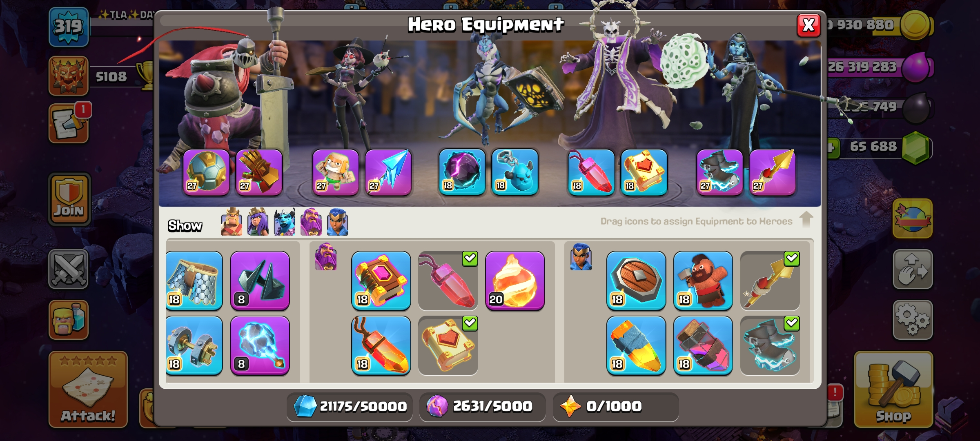Tap the Starry Ore counter 0/1000
980x441 pixels.
coord(616,406)
